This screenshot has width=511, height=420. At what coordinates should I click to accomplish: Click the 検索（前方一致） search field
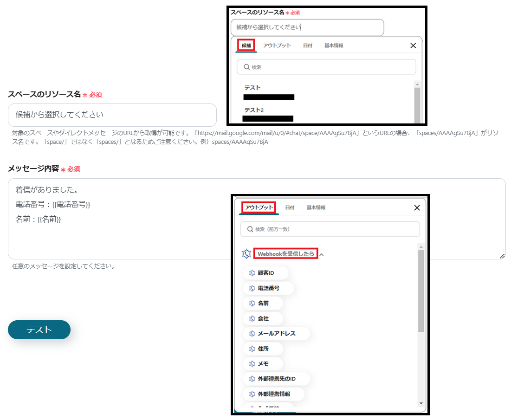pos(330,229)
